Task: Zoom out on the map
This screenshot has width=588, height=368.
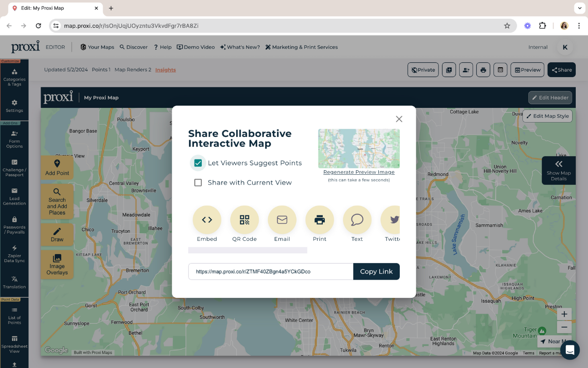Action: click(564, 327)
